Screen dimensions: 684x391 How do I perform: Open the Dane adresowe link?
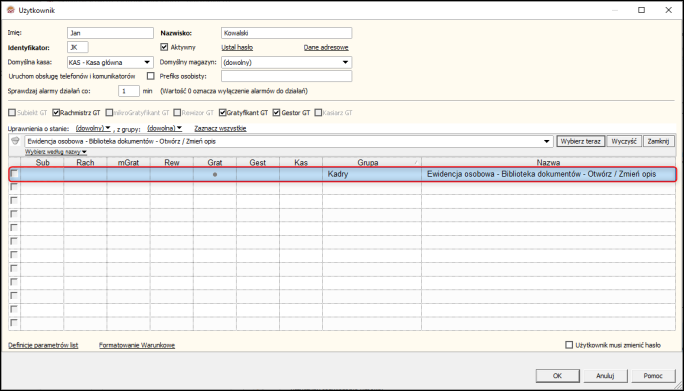tap(326, 47)
